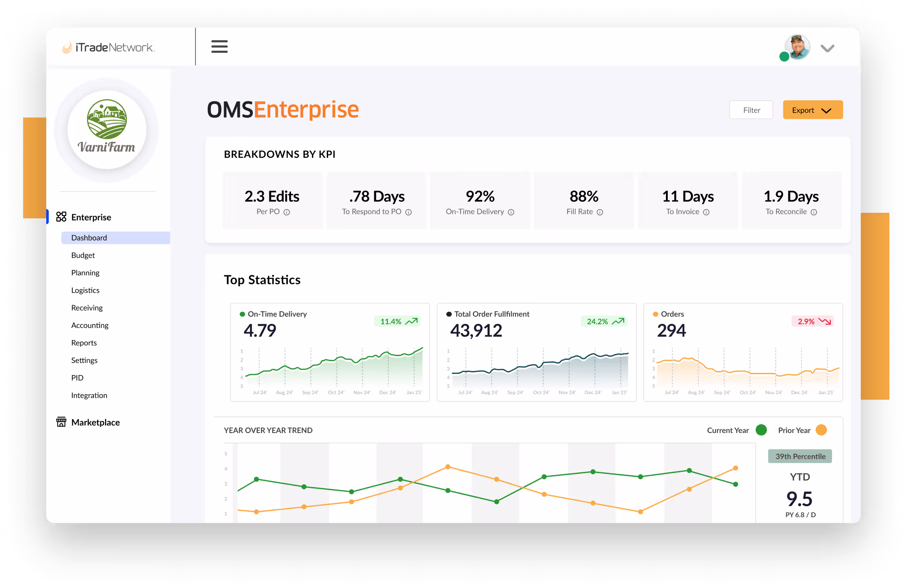Open the user profile avatar
Viewport: 907px width, 588px height.
(797, 47)
